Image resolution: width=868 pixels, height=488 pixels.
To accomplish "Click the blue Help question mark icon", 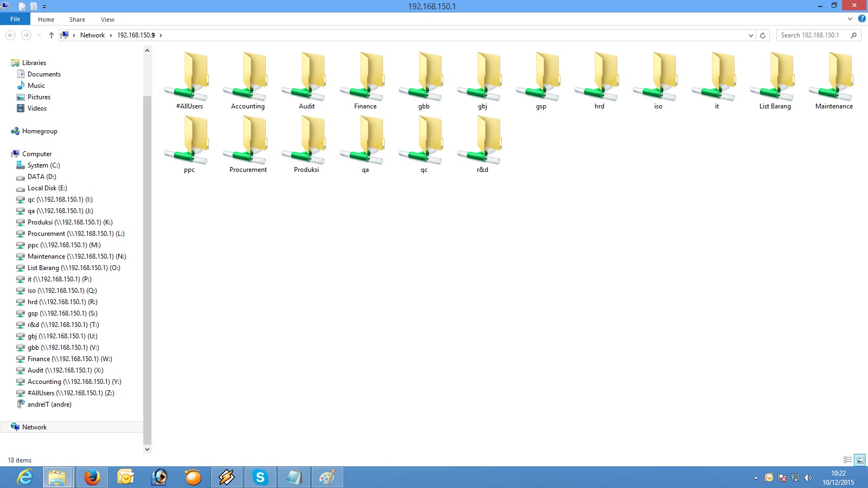I will coord(863,18).
